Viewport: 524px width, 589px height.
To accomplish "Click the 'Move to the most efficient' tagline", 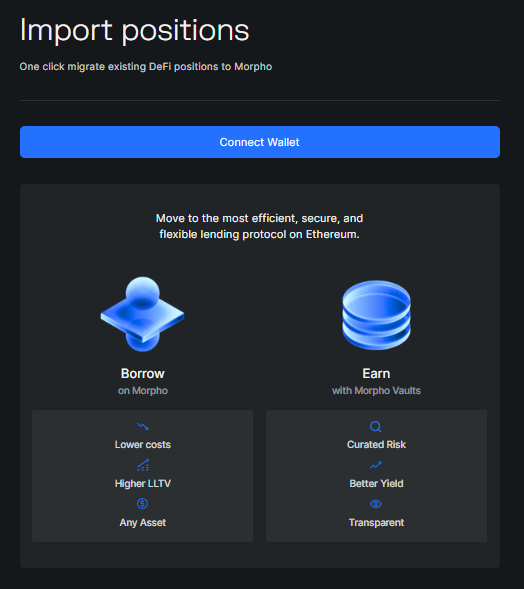I will (x=260, y=226).
